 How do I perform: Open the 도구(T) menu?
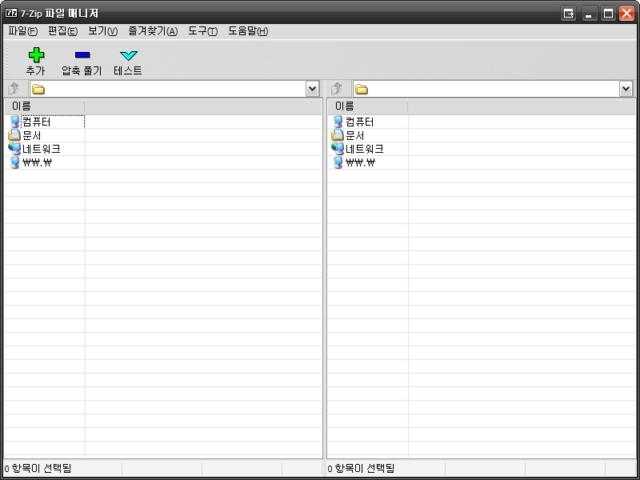[x=202, y=31]
